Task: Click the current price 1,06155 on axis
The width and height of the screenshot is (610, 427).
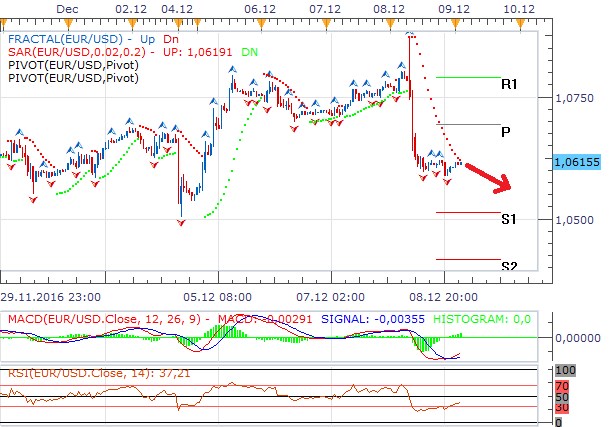Action: [574, 160]
